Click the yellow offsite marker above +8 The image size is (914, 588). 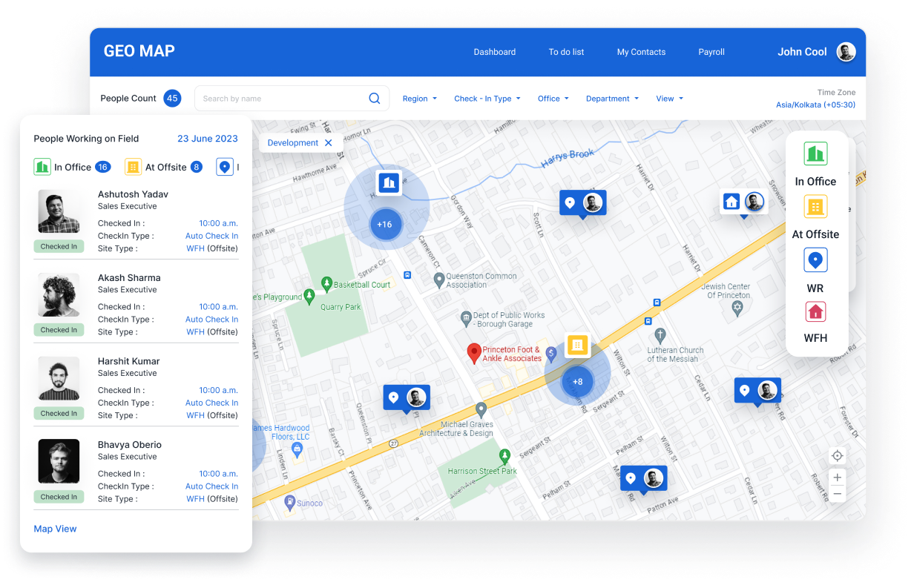pos(578,345)
